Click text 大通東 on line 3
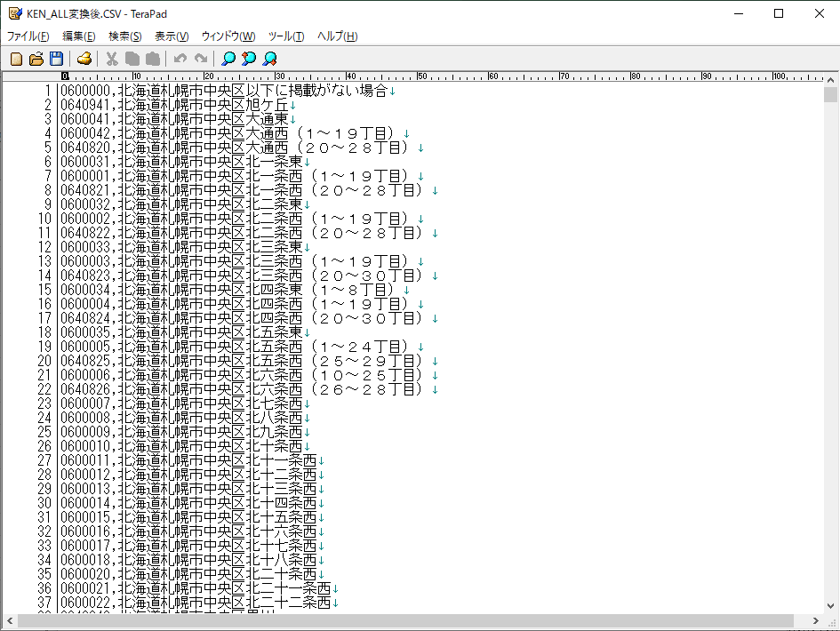This screenshot has height=631, width=840. [267, 119]
